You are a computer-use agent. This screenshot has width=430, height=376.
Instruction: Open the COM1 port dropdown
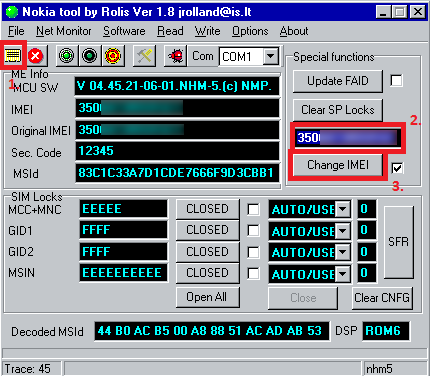(271, 56)
